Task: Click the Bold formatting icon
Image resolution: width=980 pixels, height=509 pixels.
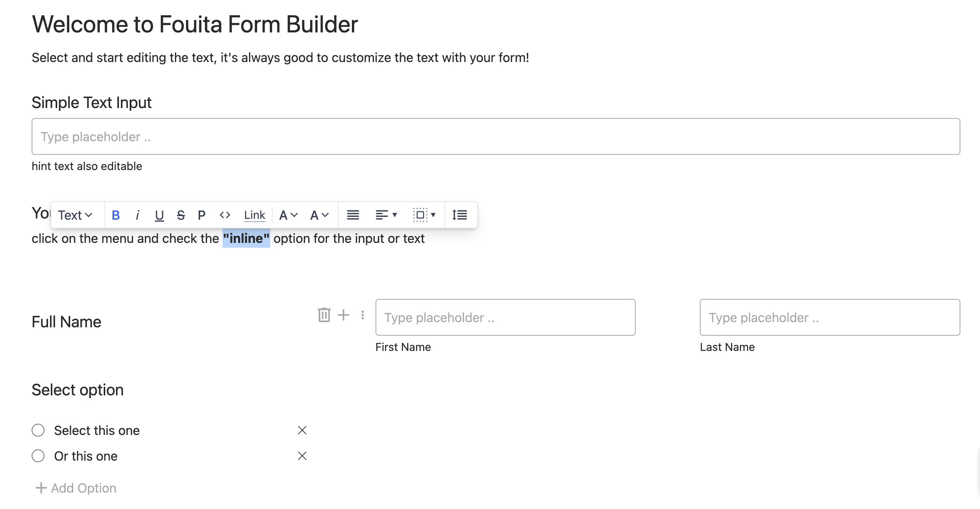Action: [115, 214]
